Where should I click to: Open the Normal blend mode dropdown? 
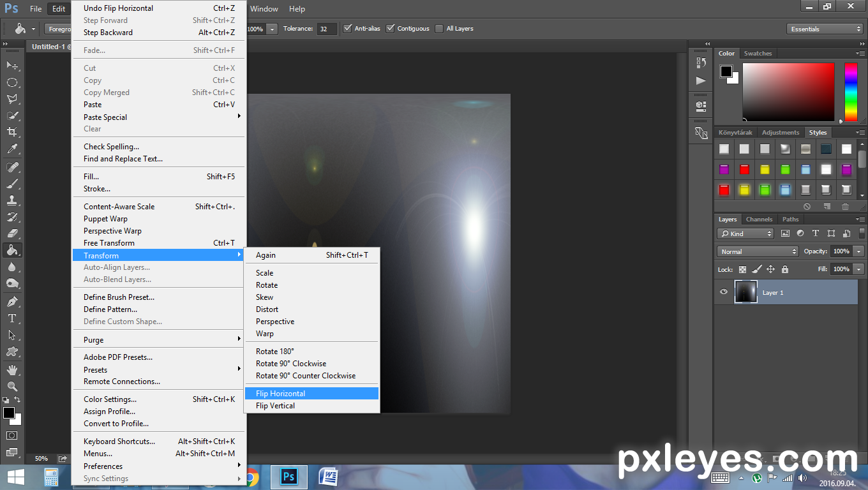pos(758,251)
